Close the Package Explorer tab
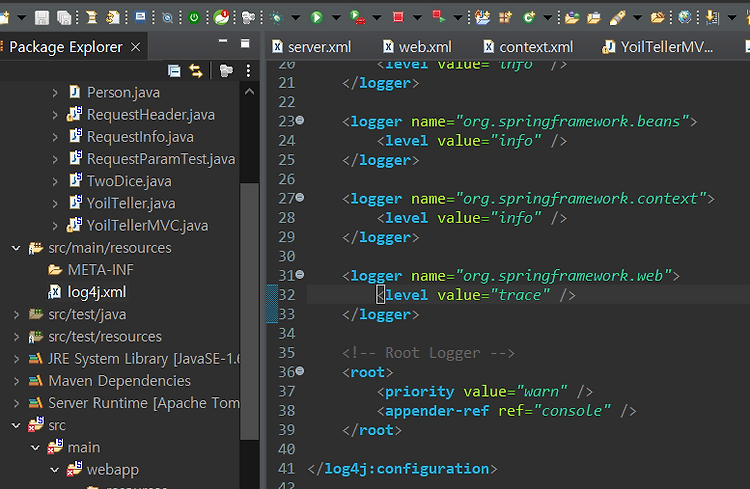Screen dimensions: 750x489 [136, 47]
